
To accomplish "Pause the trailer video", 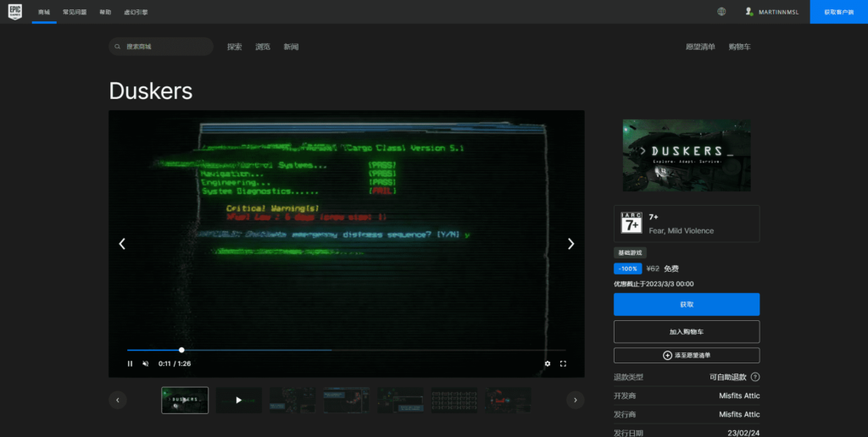I will (x=130, y=363).
